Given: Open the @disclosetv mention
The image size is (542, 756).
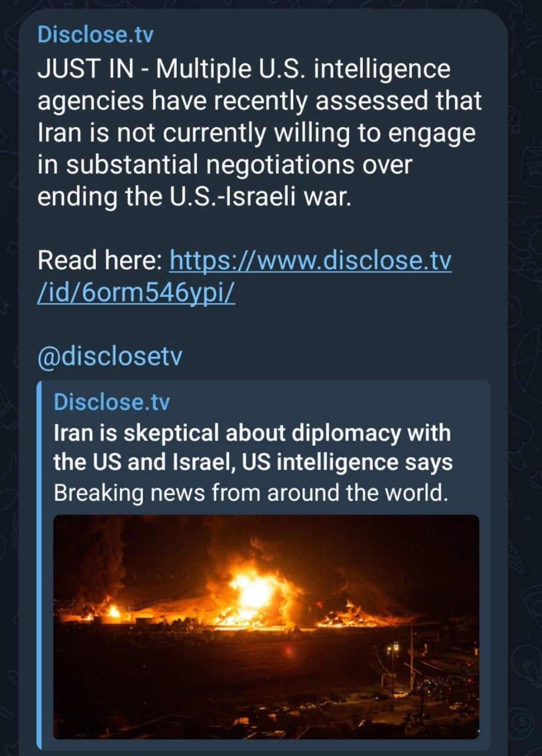Looking at the screenshot, I should pyautogui.click(x=111, y=358).
